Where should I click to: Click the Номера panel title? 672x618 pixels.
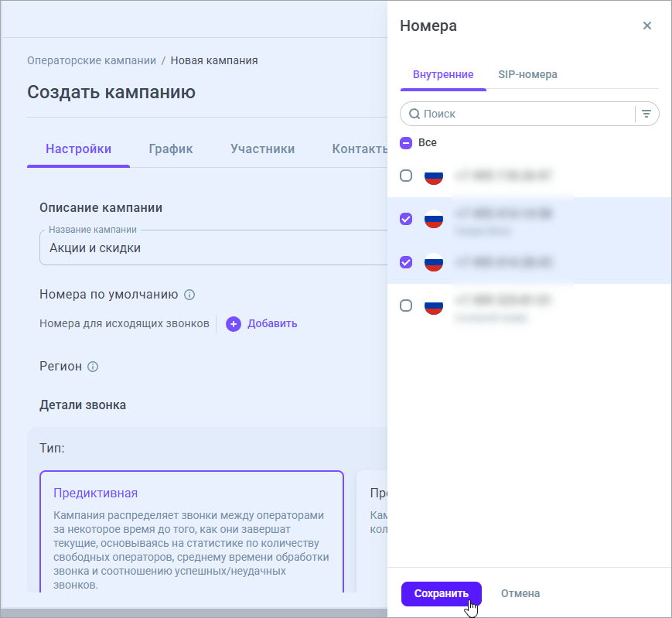point(428,26)
